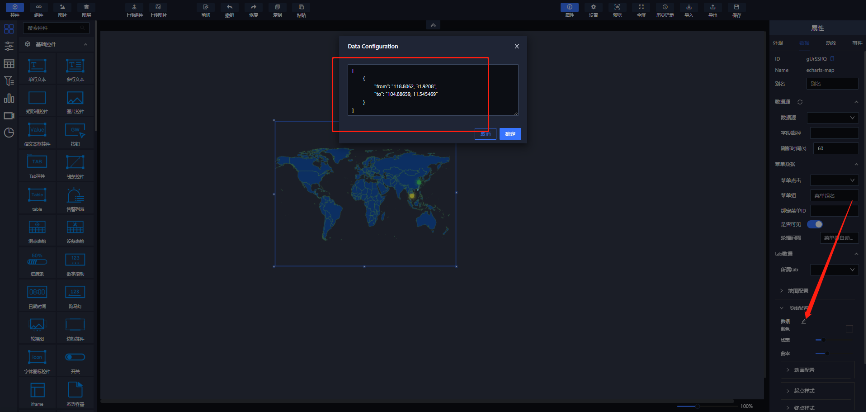Screen dimensions: 868x412
Task: Copy the component ID with copy icon
Action: pos(832,59)
